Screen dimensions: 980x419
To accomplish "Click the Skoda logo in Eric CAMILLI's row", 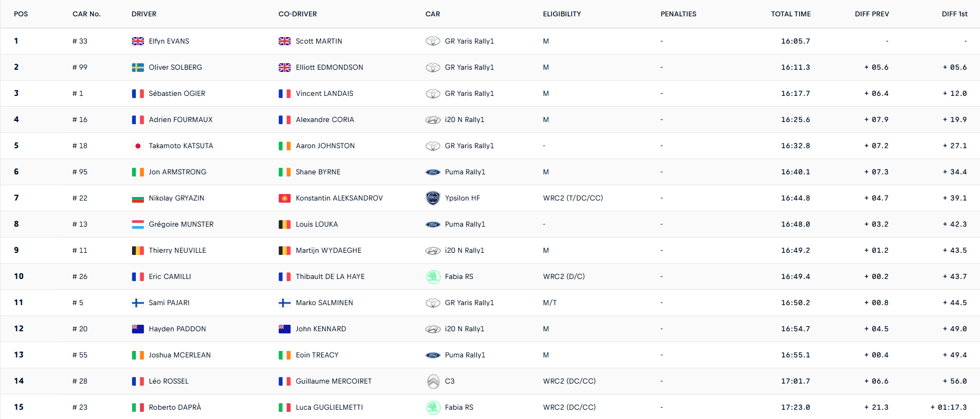I will 433,277.
